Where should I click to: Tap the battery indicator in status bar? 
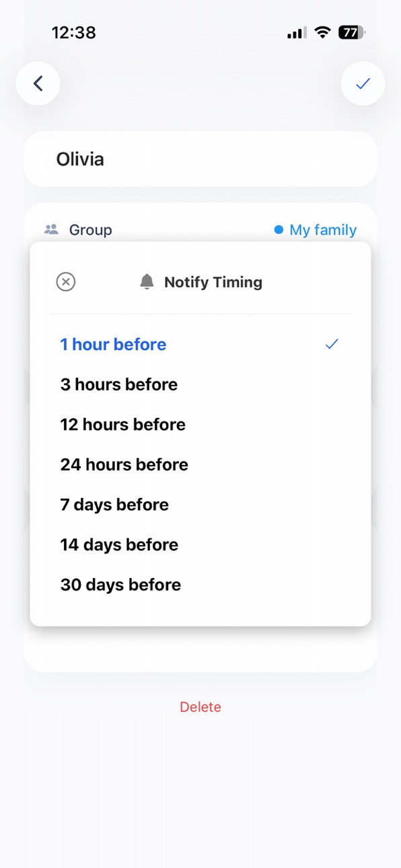[x=352, y=32]
